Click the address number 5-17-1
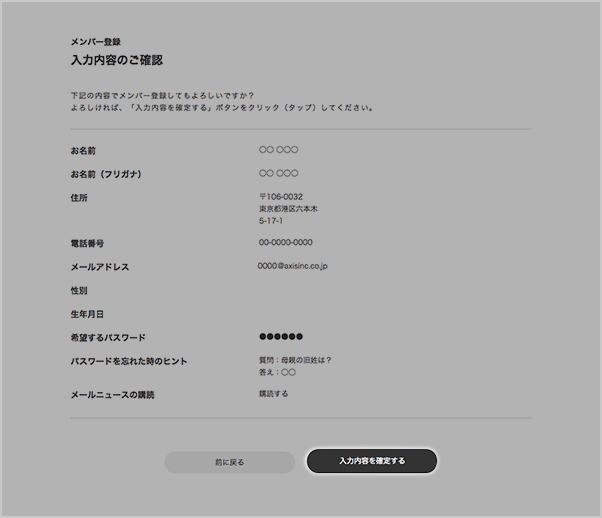The image size is (602, 518). [271, 221]
